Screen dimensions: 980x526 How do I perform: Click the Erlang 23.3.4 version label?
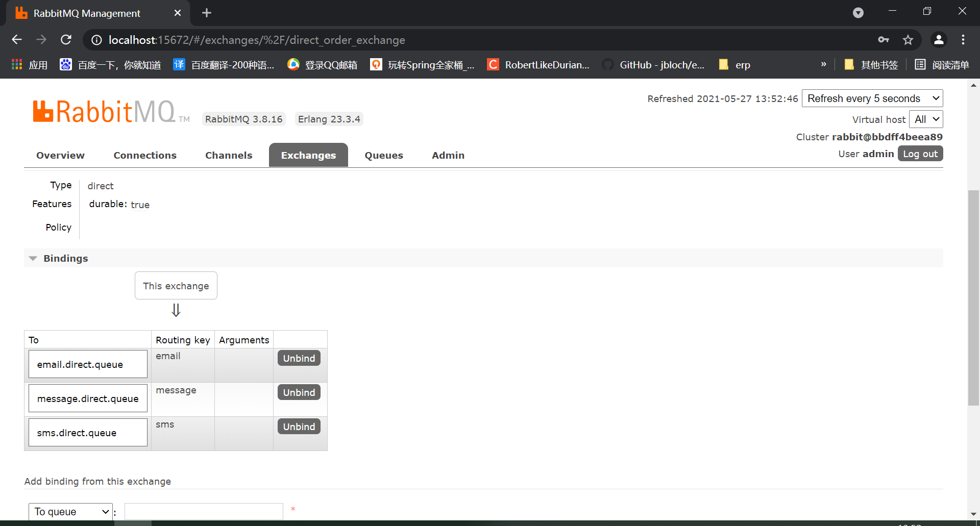pos(329,119)
